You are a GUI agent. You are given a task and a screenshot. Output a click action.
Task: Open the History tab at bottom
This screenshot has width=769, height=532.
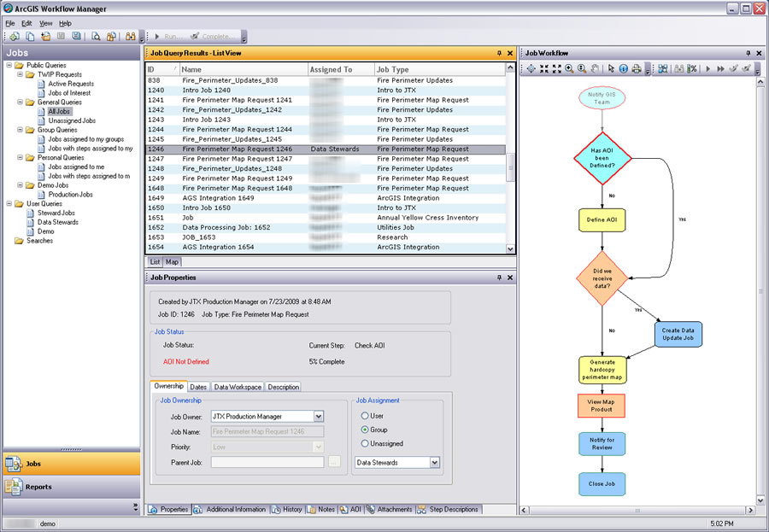(287, 510)
